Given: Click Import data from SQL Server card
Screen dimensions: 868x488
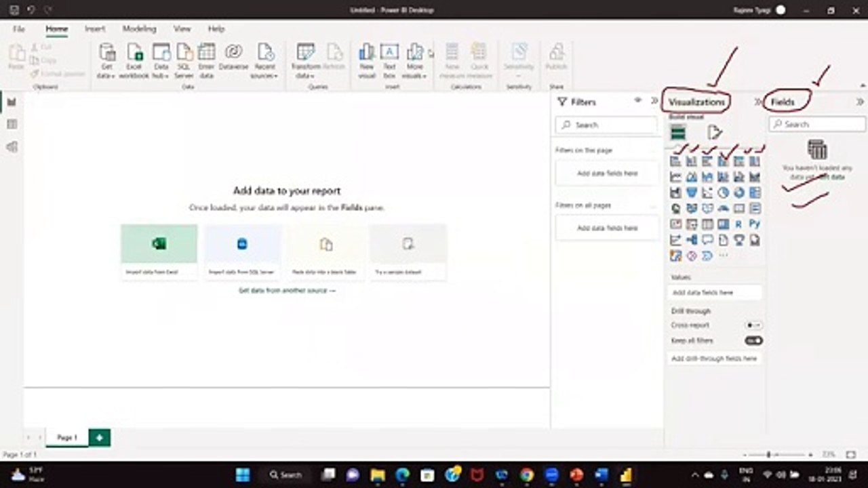Looking at the screenshot, I should coord(243,251).
